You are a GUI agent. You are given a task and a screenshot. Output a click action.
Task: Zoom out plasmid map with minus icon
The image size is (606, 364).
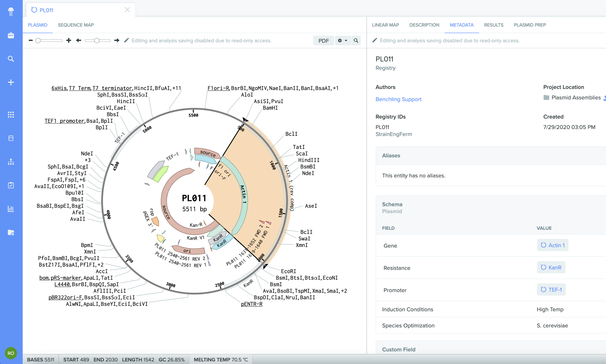pyautogui.click(x=31, y=40)
